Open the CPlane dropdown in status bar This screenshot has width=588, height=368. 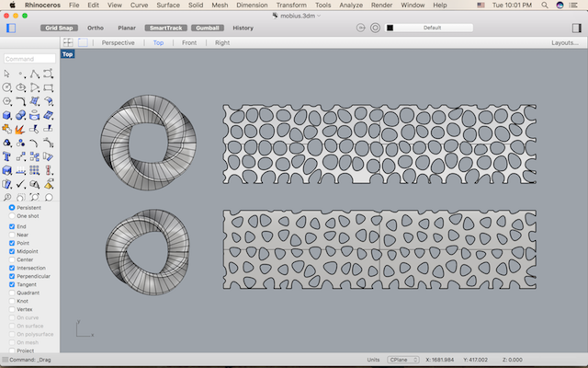(x=403, y=360)
